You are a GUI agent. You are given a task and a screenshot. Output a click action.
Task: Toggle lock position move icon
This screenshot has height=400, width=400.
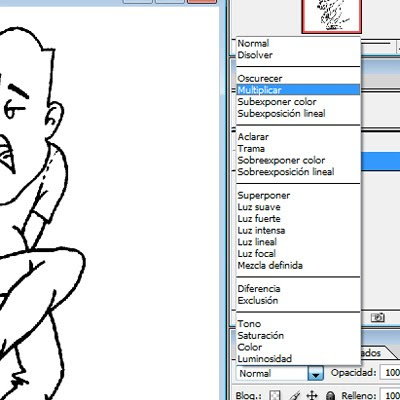point(312,395)
